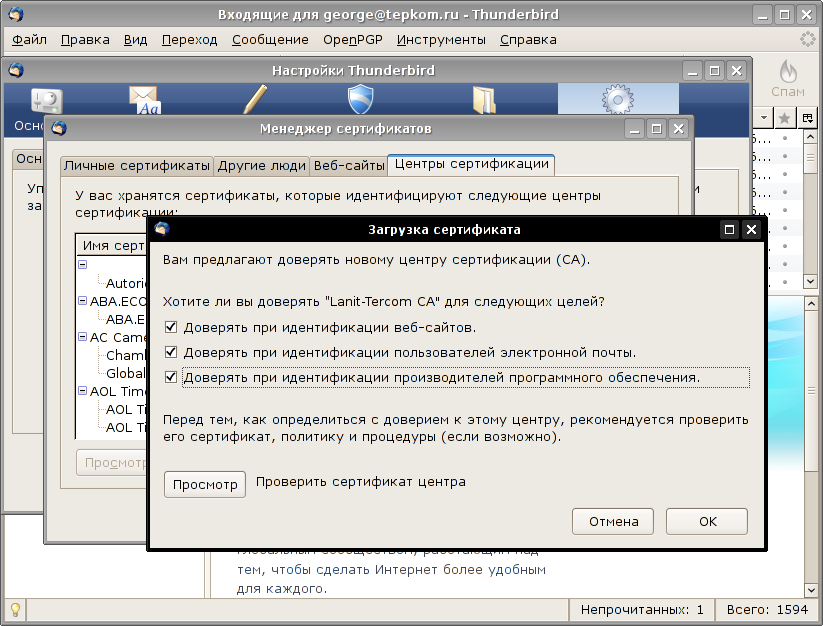Viewport: 823px width, 626px height.
Task: Toggle 'Доверять при идентификации веб-сайтов' checkbox
Action: click(x=171, y=327)
